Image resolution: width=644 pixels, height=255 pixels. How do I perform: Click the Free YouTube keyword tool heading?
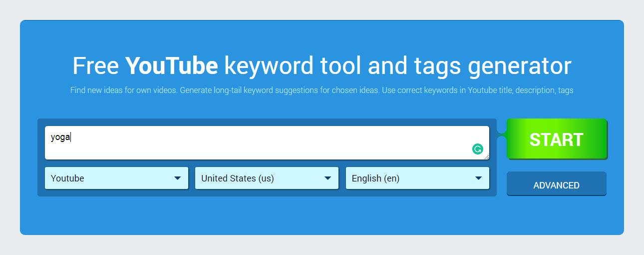(322, 65)
